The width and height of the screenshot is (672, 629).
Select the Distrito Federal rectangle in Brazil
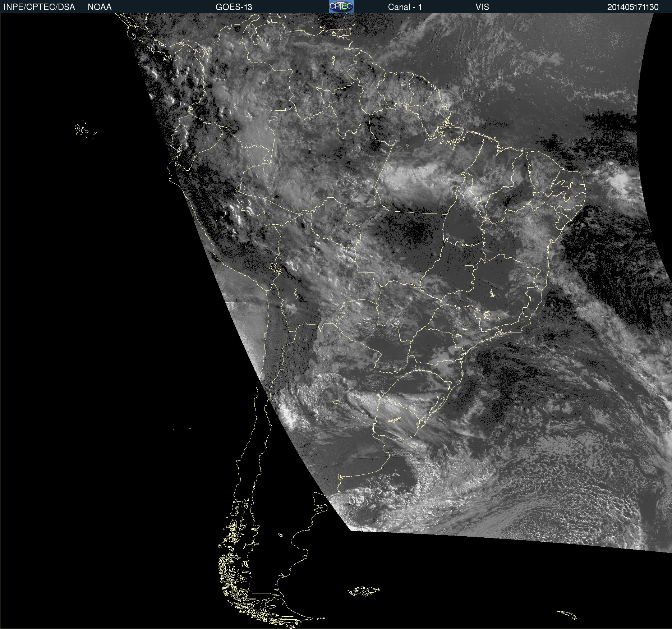pyautogui.click(x=469, y=267)
